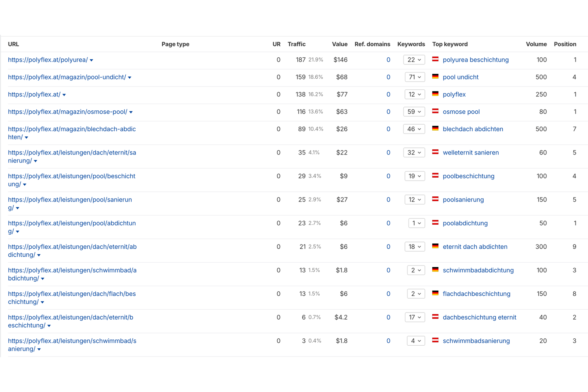Expand caret menu next to polyflex.at/polyurea/ URL
The width and height of the screenshot is (588, 392).
pyautogui.click(x=92, y=60)
